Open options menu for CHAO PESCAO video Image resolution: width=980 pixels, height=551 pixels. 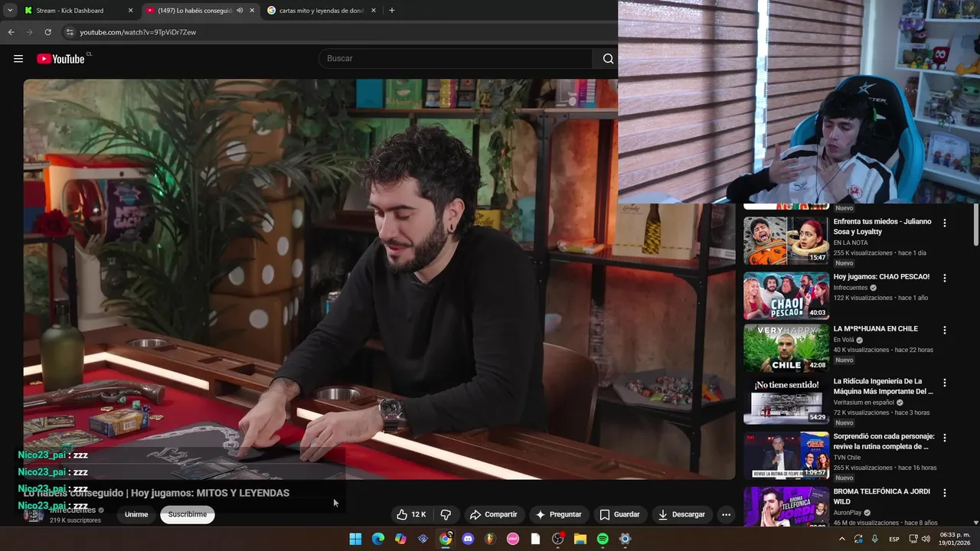(944, 278)
